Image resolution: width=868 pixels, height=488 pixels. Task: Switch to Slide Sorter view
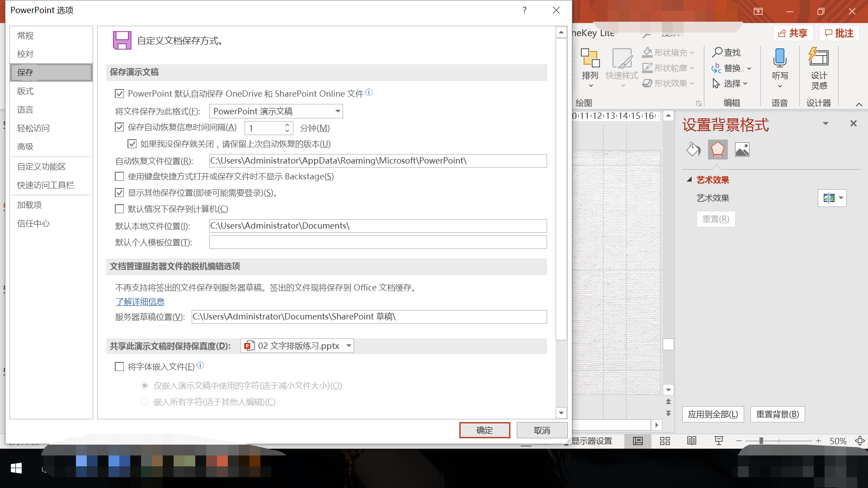[x=665, y=441]
